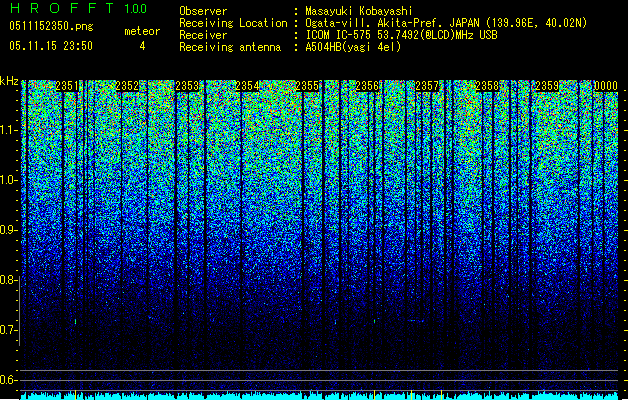The width and height of the screenshot is (629, 400).
Task: Click the 0000 time marker
Action: (x=606, y=86)
